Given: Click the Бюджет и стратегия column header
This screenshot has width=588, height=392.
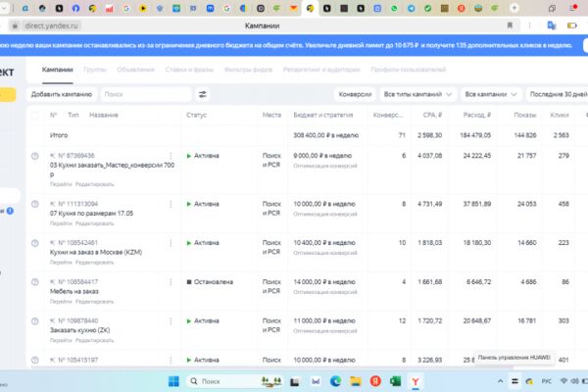Looking at the screenshot, I should 323,116.
